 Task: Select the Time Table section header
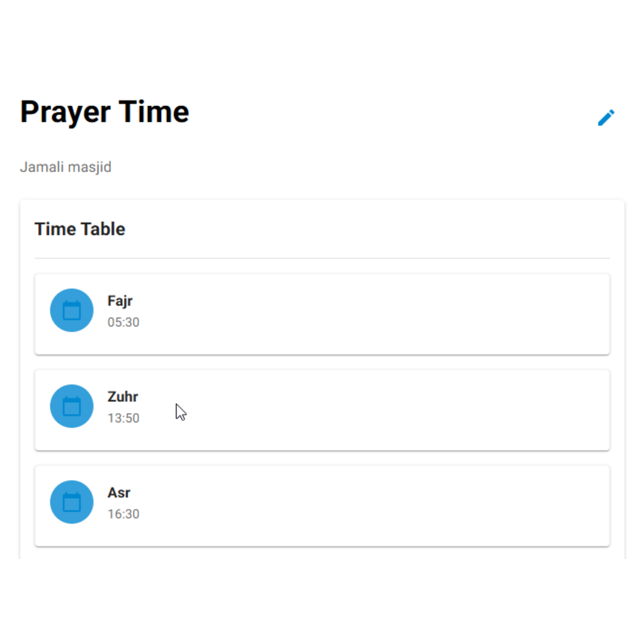click(80, 229)
